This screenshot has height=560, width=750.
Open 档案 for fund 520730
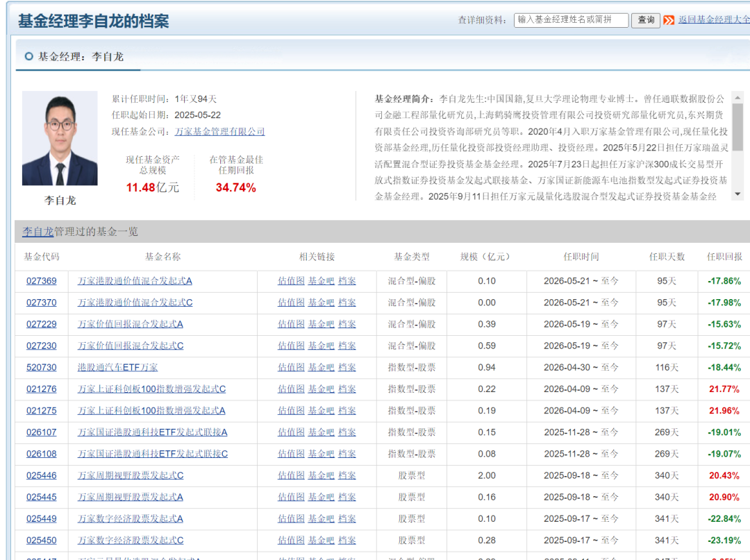[x=347, y=368]
